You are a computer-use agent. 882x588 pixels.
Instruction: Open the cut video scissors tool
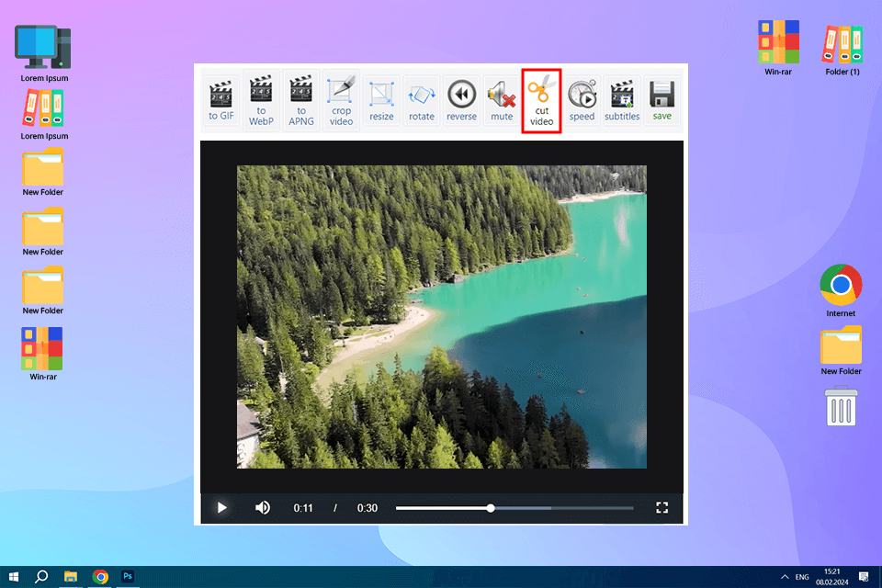542,101
